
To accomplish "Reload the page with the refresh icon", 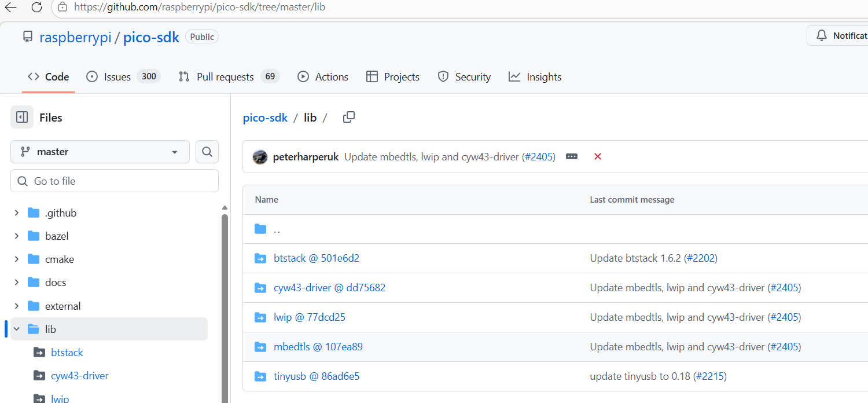I will (36, 8).
